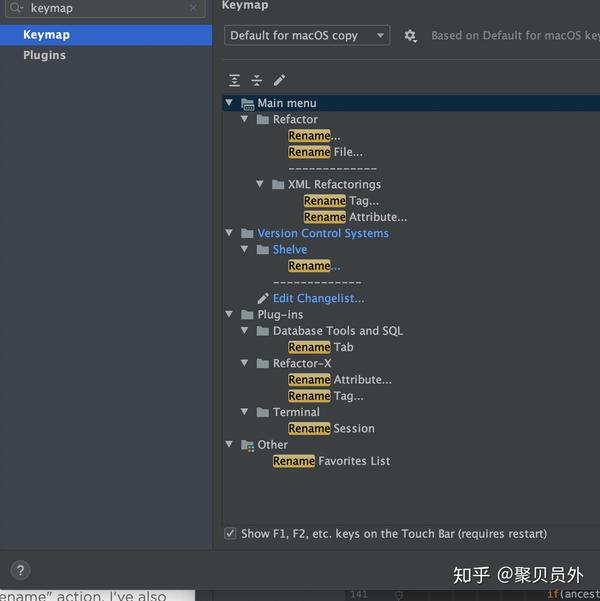Select Rename Attribute... under Refactor-X

pos(340,380)
